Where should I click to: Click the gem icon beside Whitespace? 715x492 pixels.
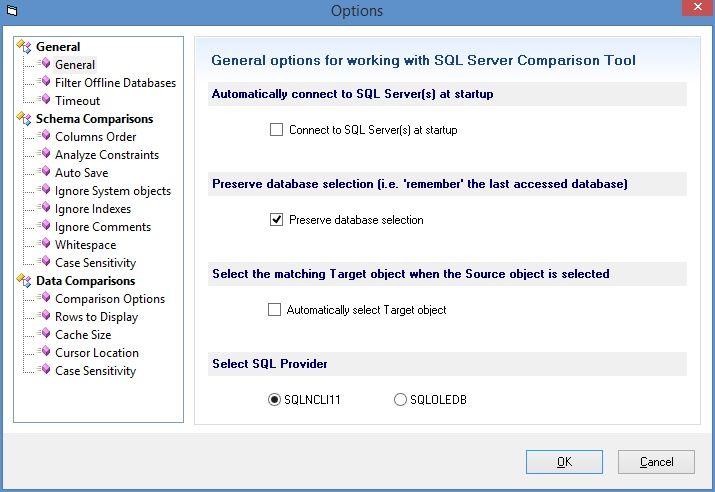pyautogui.click(x=45, y=243)
